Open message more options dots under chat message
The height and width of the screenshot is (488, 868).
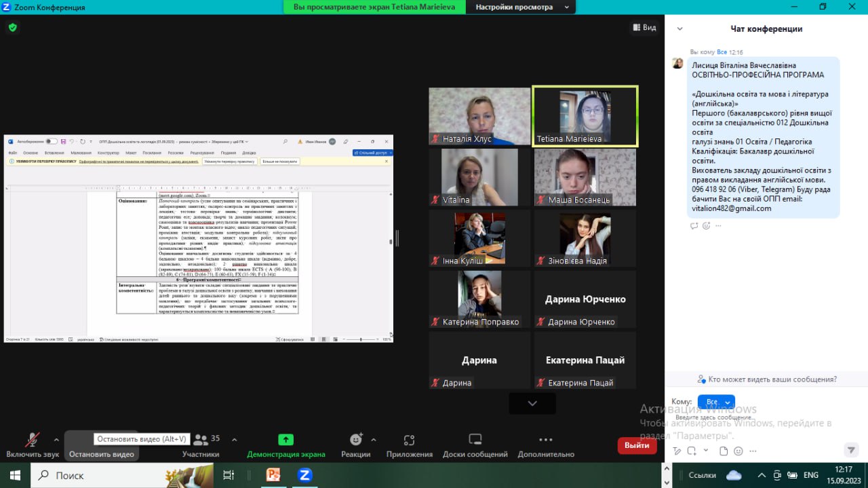(x=718, y=225)
